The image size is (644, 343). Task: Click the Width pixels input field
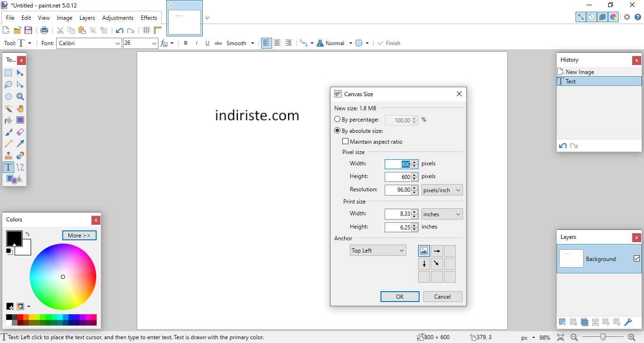tap(398, 164)
